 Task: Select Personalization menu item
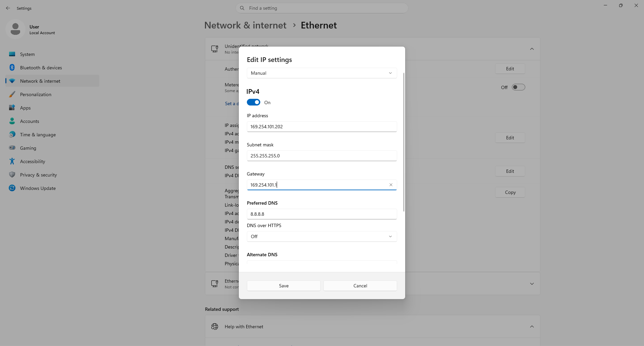click(52, 94)
